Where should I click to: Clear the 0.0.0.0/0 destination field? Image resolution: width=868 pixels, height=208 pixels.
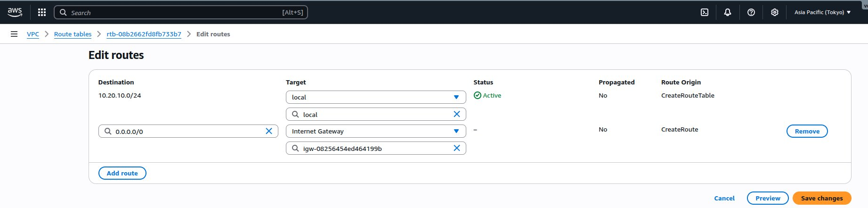pyautogui.click(x=269, y=131)
